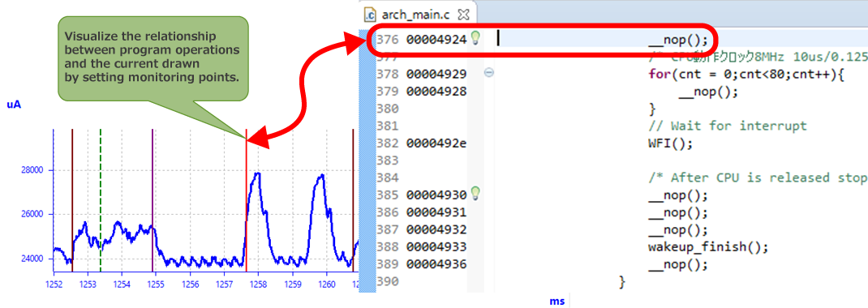Select the dark red marker near 1252.5
The image size is (868, 308).
click(72, 200)
